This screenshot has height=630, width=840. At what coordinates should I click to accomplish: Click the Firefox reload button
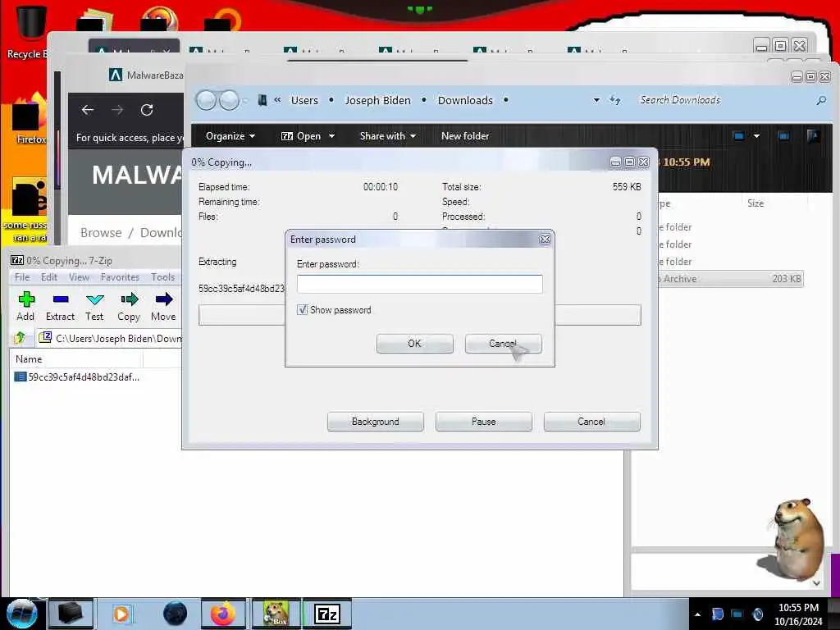(x=147, y=110)
